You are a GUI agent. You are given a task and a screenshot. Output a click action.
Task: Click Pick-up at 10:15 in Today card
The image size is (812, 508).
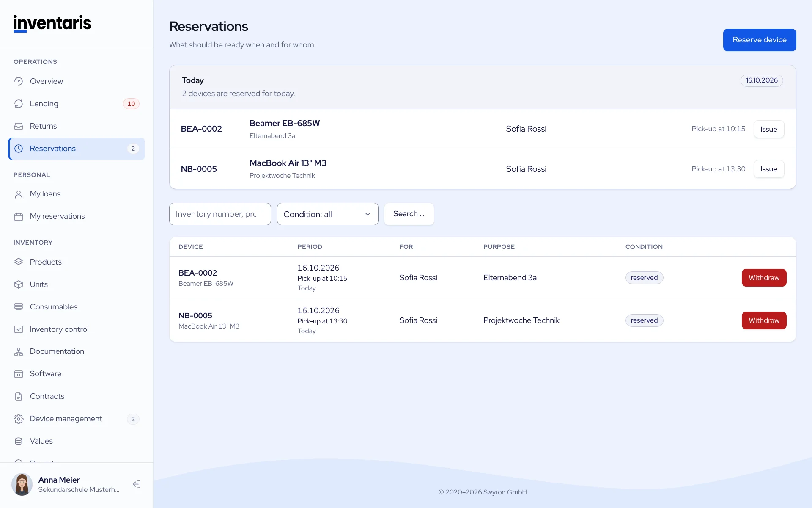719,129
